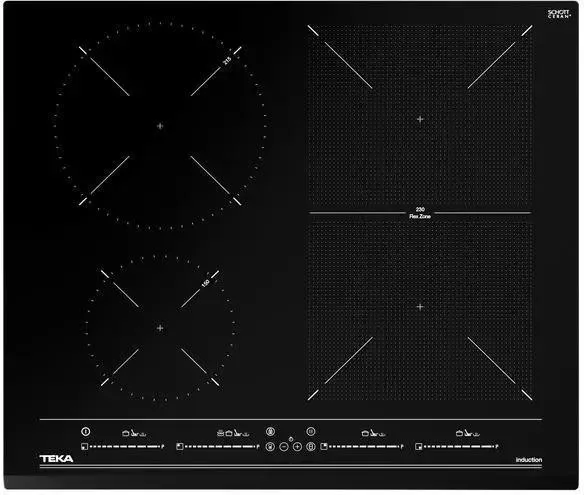
Task: Tap the chef function icons above the first slider
Action: [134, 433]
